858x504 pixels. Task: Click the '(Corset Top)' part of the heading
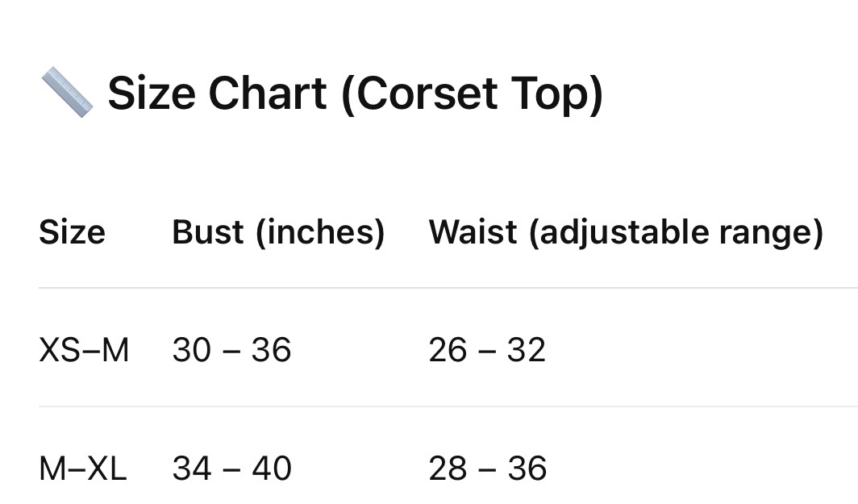[x=473, y=94]
